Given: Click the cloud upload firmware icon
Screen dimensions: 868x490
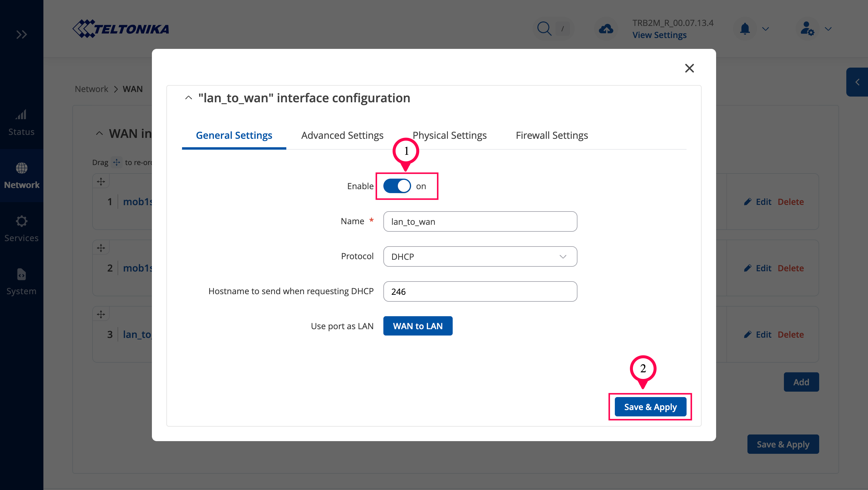Looking at the screenshot, I should coord(606,29).
